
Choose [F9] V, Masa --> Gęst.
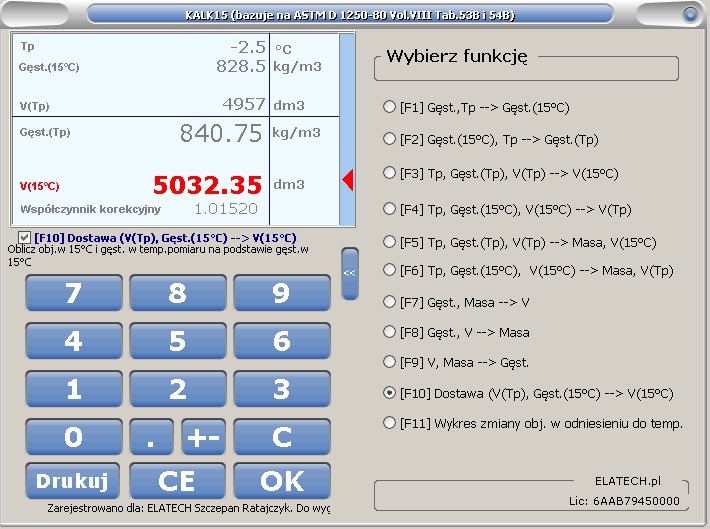tap(456, 362)
